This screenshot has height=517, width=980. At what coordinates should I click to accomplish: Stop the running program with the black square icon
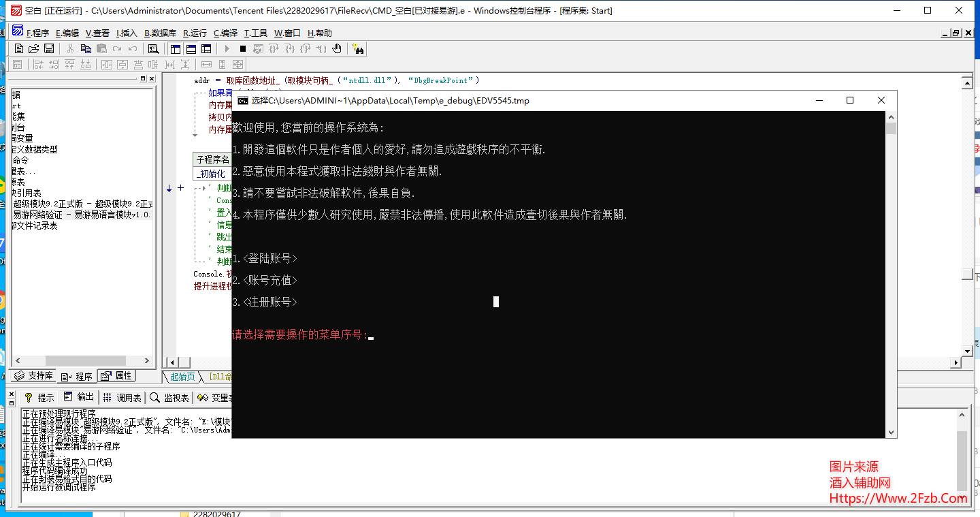coord(242,48)
